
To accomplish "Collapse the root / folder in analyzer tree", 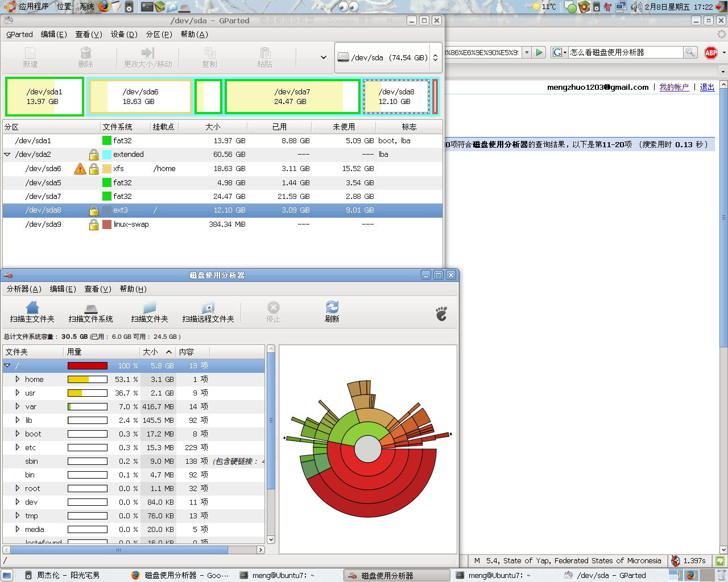I will coord(7,365).
